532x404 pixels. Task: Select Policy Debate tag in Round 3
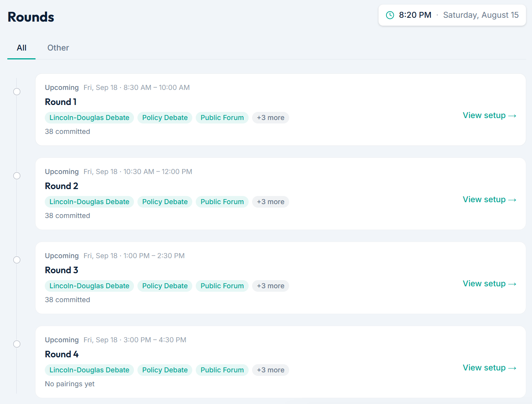[165, 286]
